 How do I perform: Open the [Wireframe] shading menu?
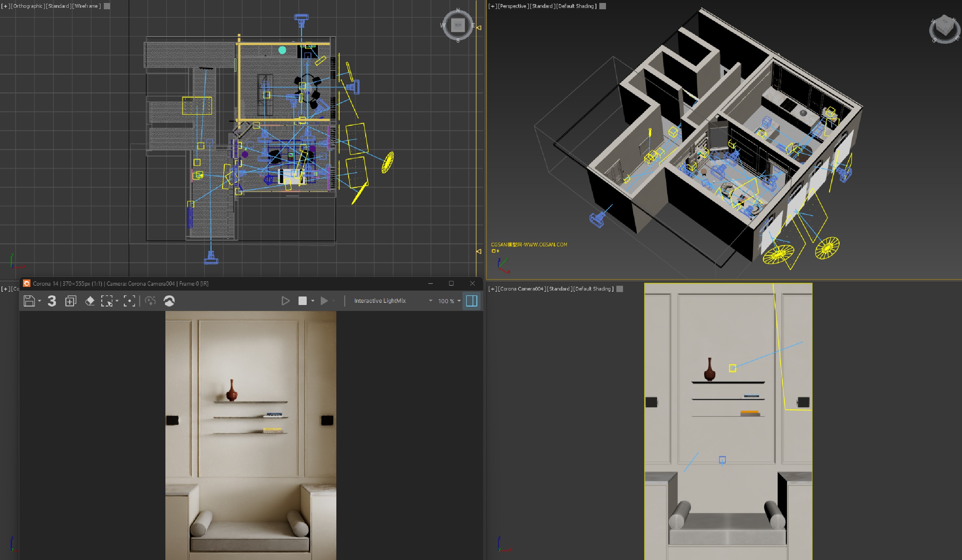pyautogui.click(x=86, y=6)
